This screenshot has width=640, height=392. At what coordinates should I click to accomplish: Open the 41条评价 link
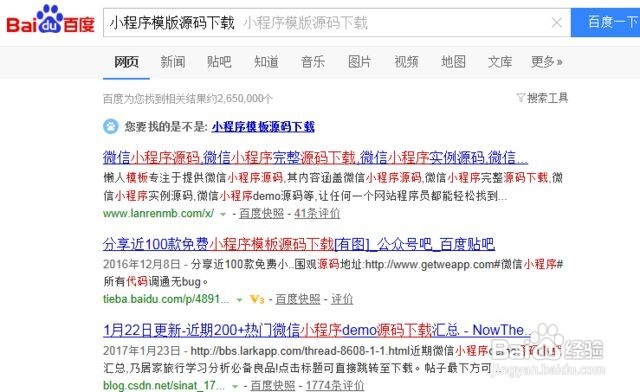coord(317,213)
